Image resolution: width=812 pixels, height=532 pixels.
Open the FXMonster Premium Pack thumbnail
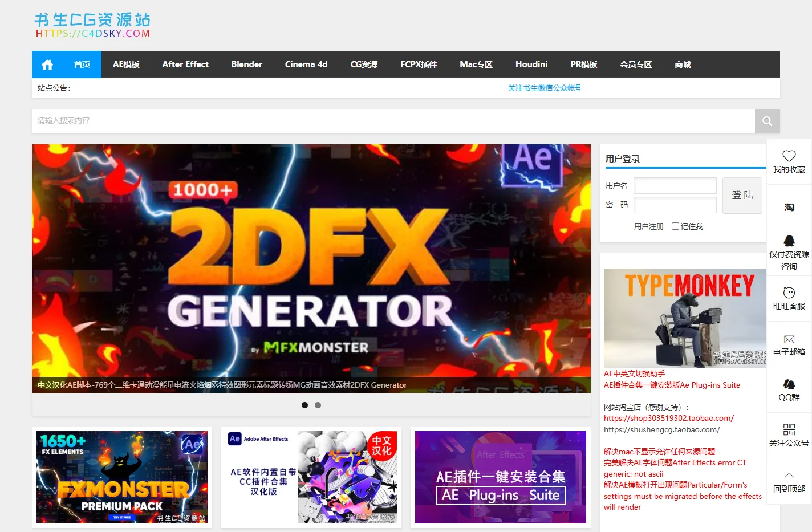coord(122,477)
